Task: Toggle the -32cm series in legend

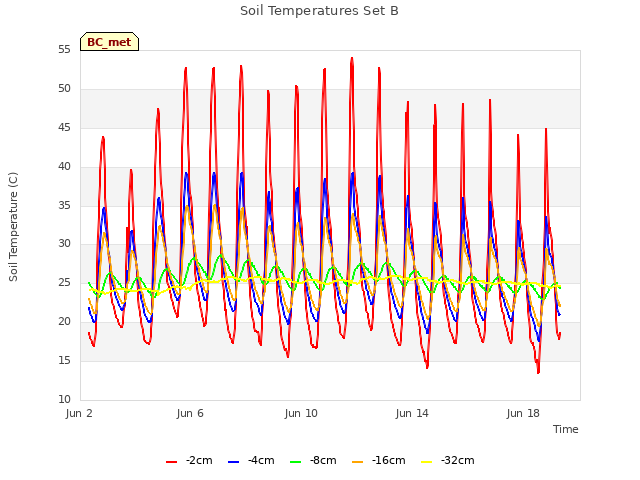Action: pos(448,461)
